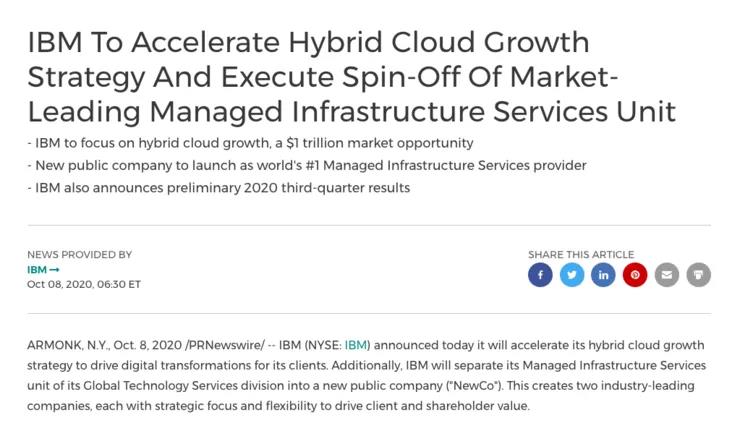Click the Share This Article label
This screenshot has width=740, height=431.
pos(581,254)
